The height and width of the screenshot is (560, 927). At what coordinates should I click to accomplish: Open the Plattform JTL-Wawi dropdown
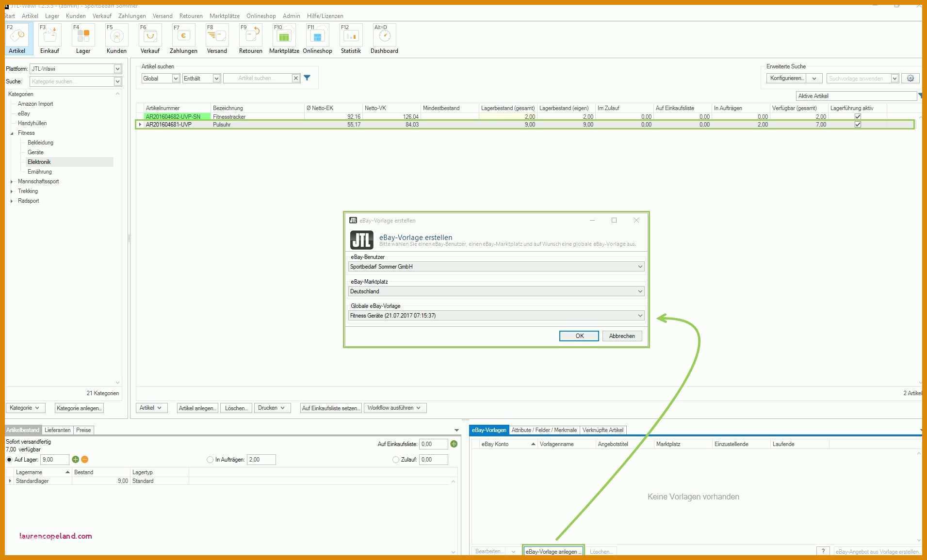(x=117, y=69)
